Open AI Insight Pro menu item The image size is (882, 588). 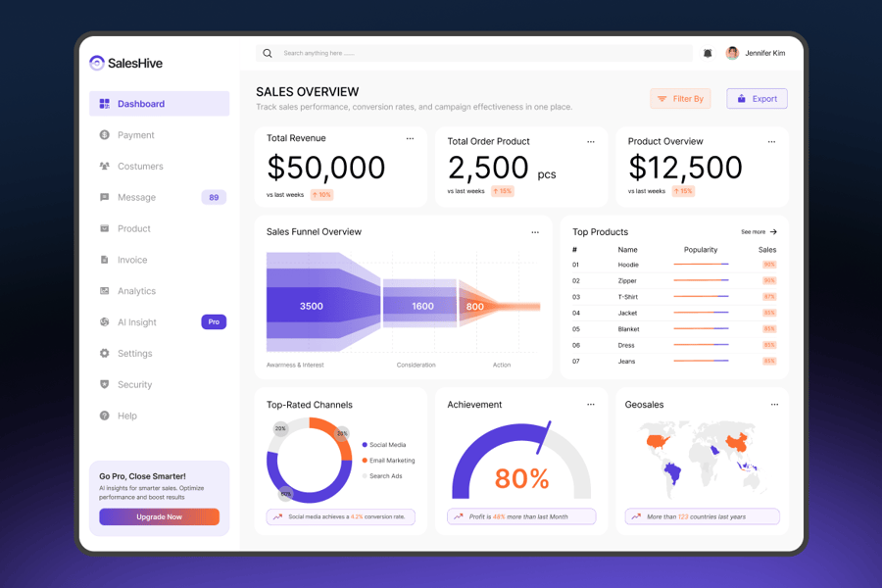click(137, 322)
